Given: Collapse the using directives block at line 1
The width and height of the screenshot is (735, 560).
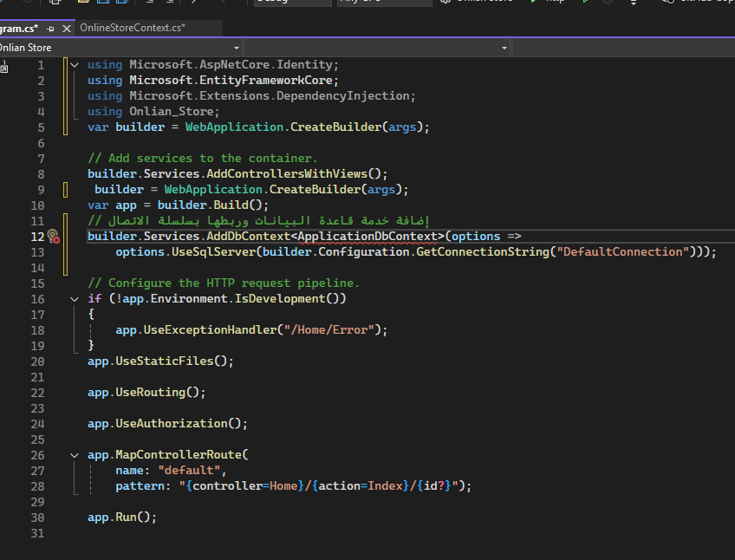Looking at the screenshot, I should click(75, 65).
